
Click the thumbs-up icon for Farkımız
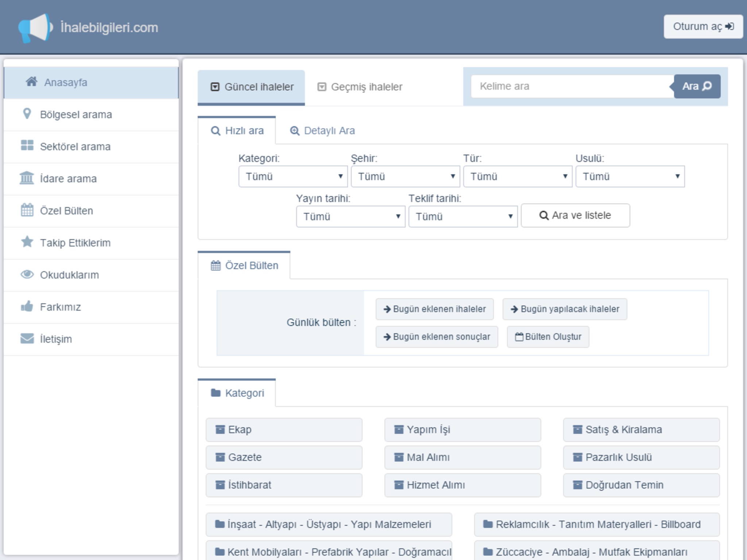(27, 306)
